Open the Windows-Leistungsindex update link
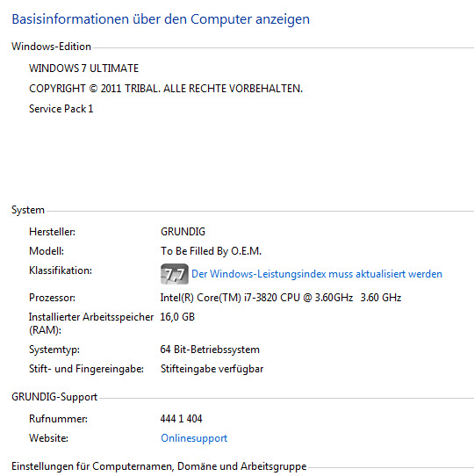The height and width of the screenshot is (476, 474). click(x=317, y=274)
